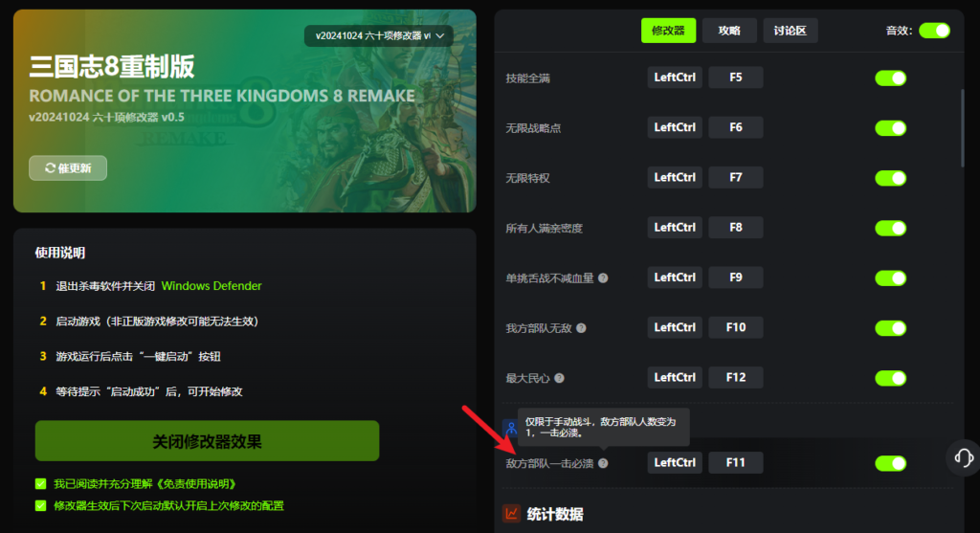Click help icon beside 敌方部队一击必溃
The width and height of the screenshot is (980, 533).
(x=603, y=463)
